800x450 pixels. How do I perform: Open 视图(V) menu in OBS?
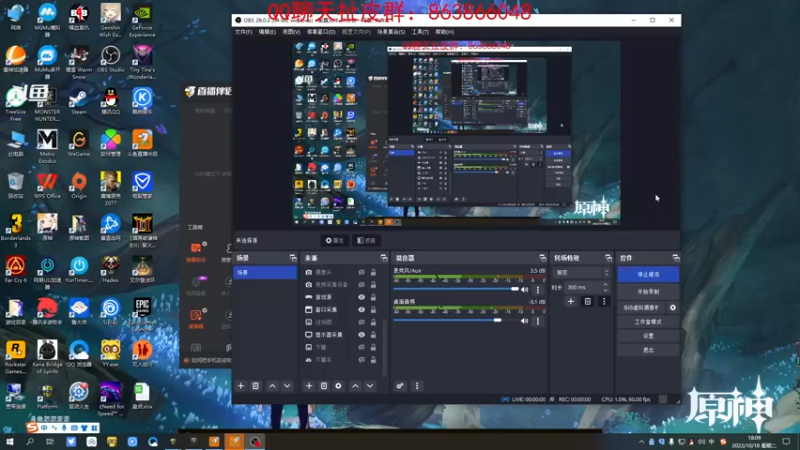click(x=291, y=32)
